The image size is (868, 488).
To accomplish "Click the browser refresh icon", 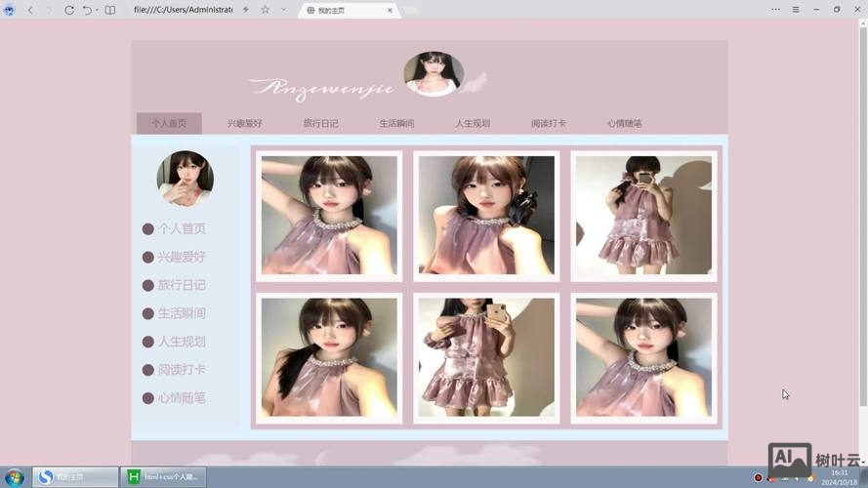I will pos(68,10).
